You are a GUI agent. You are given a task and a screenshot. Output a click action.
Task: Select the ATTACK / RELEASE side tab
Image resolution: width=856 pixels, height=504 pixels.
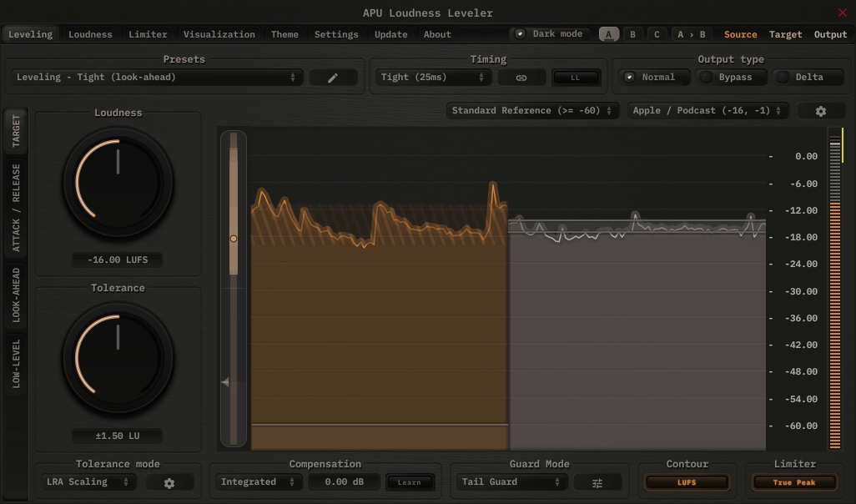[x=16, y=208]
